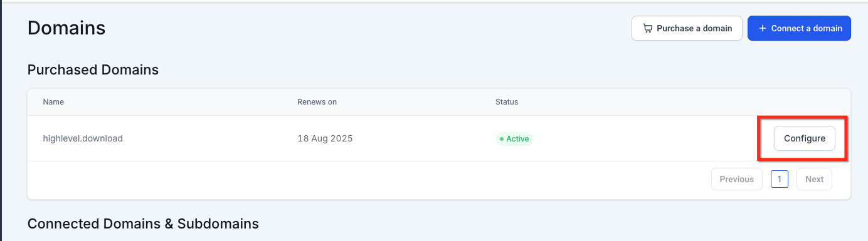Click the shopping cart icon
Viewport: 868px width, 241px height.
coord(648,28)
